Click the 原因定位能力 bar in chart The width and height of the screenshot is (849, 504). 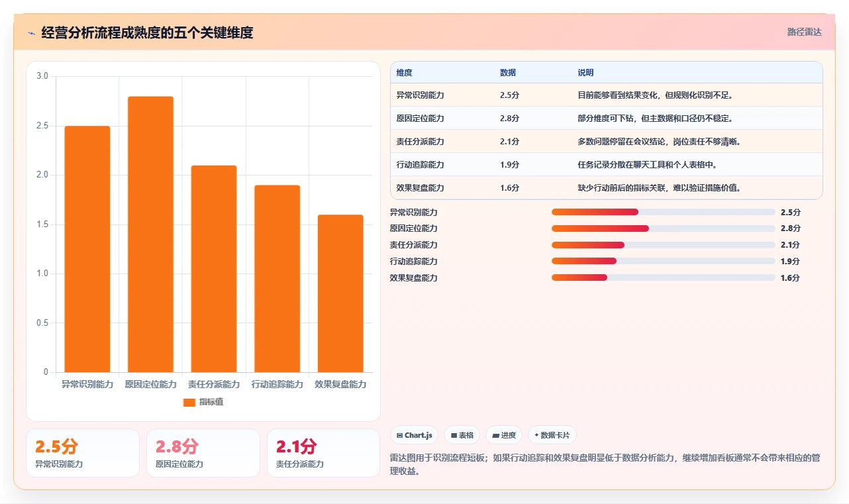tap(150, 234)
